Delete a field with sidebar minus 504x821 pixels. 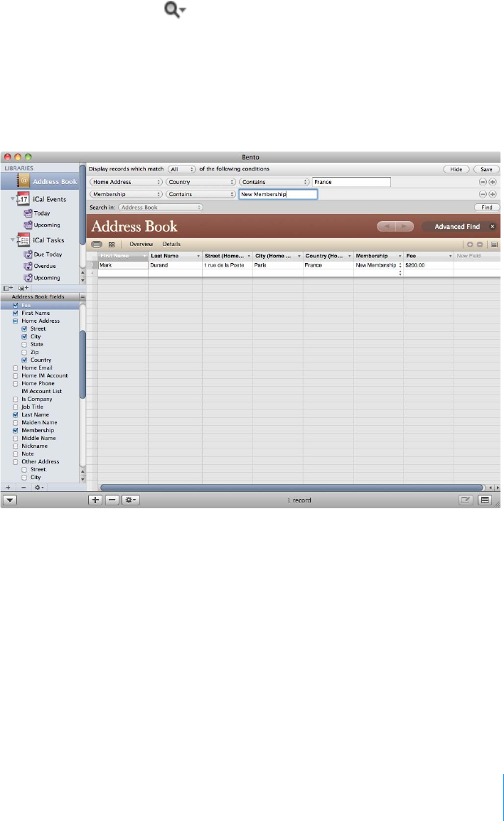(23, 487)
